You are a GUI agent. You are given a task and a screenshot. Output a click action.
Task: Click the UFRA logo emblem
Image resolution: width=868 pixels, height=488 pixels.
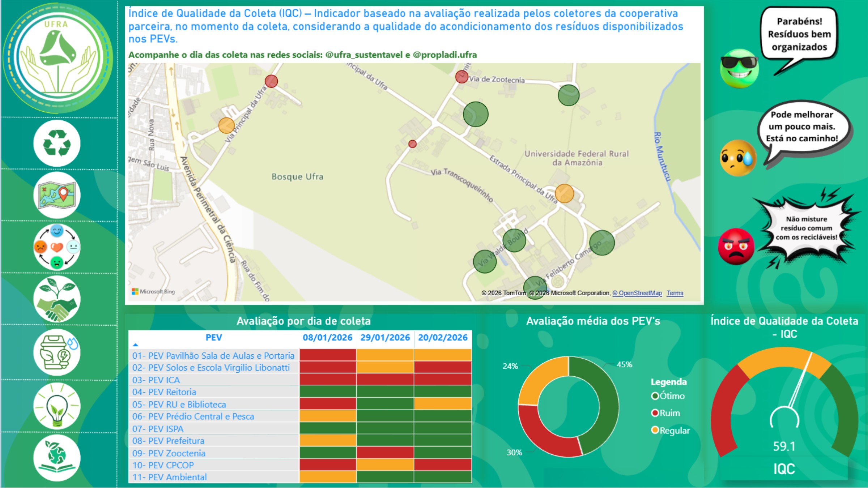[x=58, y=58]
